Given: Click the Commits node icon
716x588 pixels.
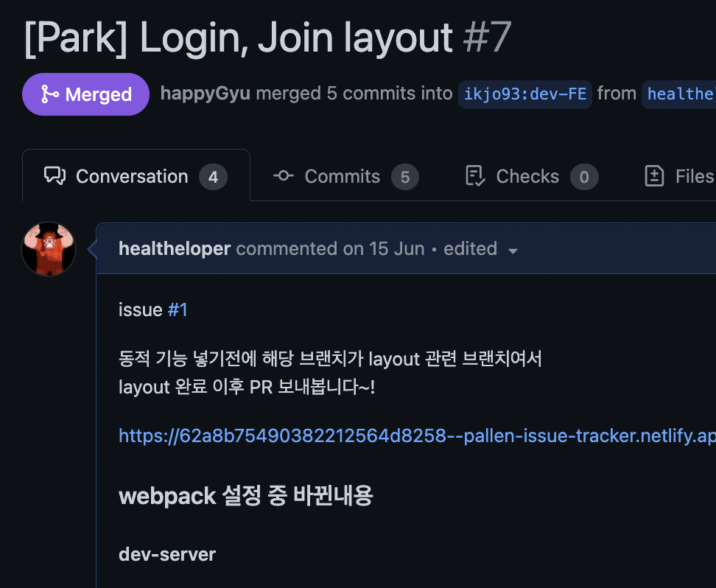Looking at the screenshot, I should (284, 176).
